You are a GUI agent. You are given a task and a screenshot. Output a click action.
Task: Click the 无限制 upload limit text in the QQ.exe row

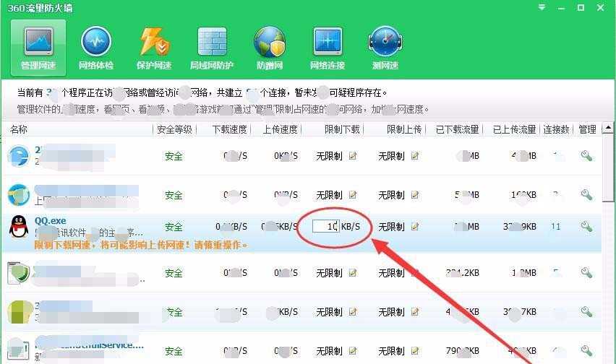pos(391,226)
